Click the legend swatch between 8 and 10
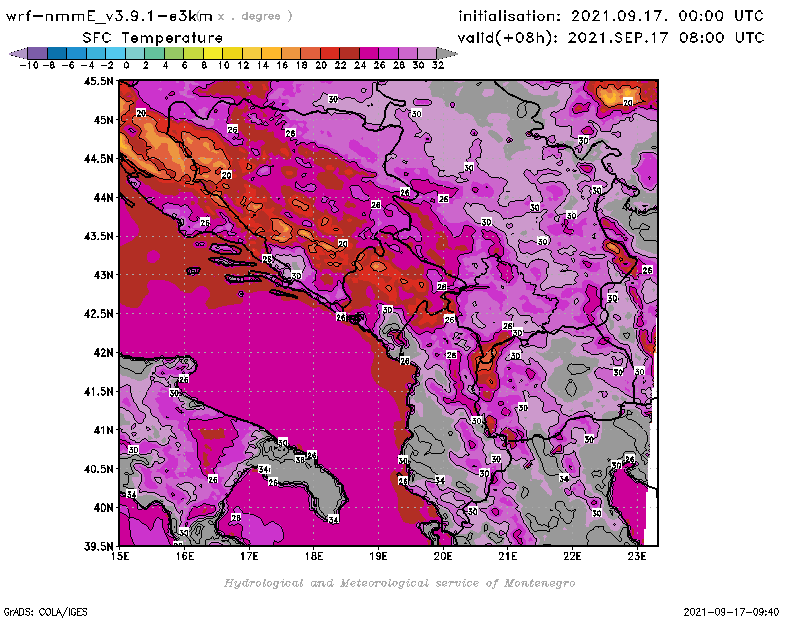This screenshot has width=800, height=618. tap(213, 53)
